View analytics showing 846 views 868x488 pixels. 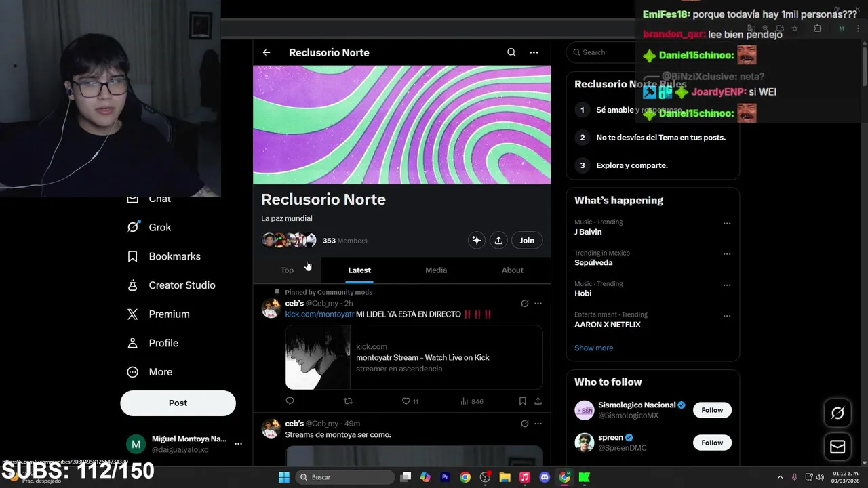click(x=471, y=401)
